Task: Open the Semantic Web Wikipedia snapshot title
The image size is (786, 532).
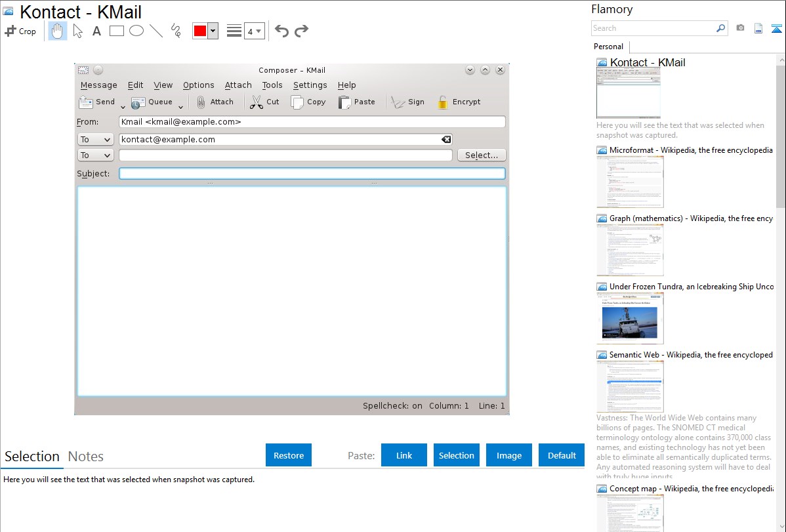Action: tap(691, 354)
